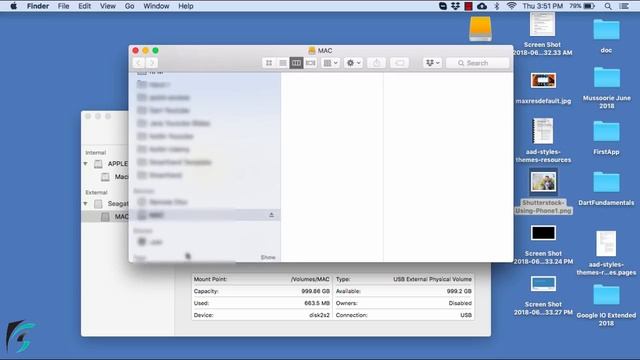This screenshot has height=360, width=640.
Task: Select MAC volume in Disk Utility sidebar
Action: click(x=105, y=216)
